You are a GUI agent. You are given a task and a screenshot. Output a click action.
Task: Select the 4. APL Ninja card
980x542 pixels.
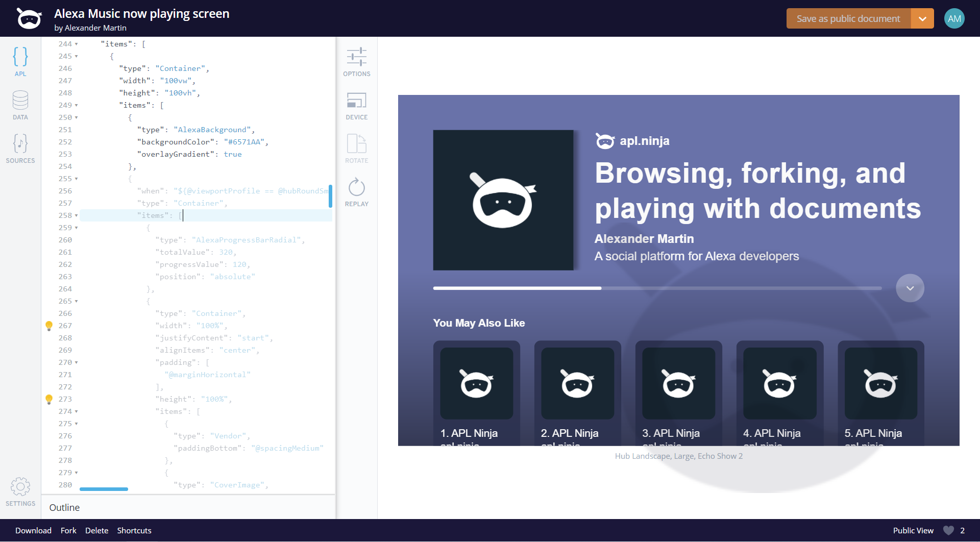pos(780,393)
